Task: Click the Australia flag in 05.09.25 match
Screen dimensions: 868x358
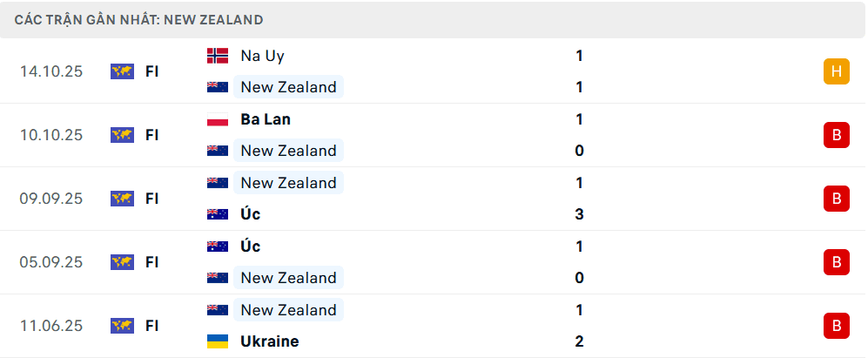Action: coord(217,247)
